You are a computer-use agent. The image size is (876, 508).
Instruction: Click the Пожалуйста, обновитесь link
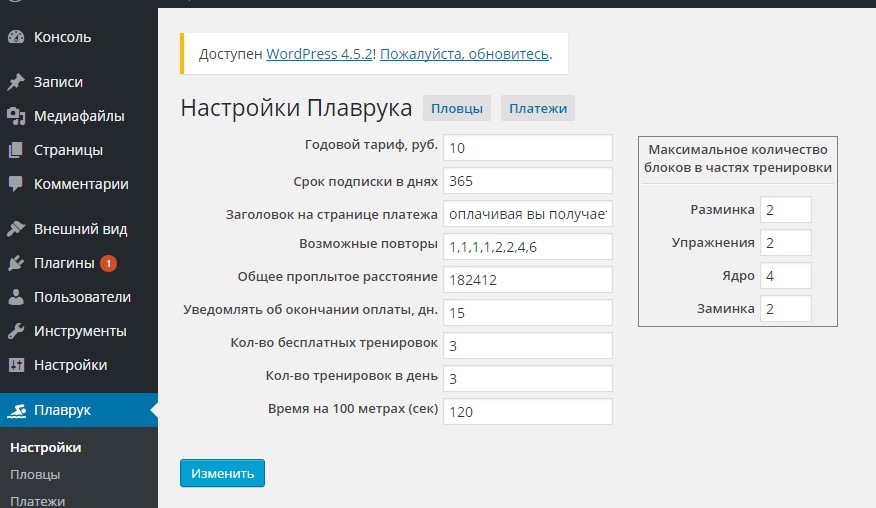[x=464, y=54]
